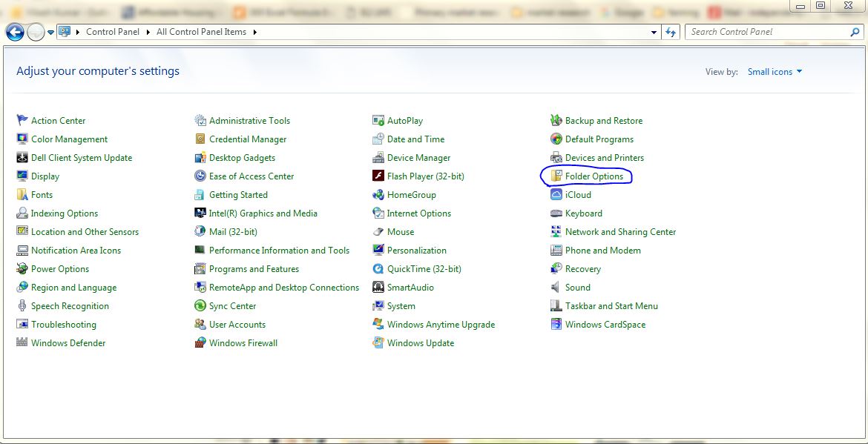This screenshot has height=444, width=868.
Task: Open the Folder Options link
Action: pyautogui.click(x=594, y=176)
